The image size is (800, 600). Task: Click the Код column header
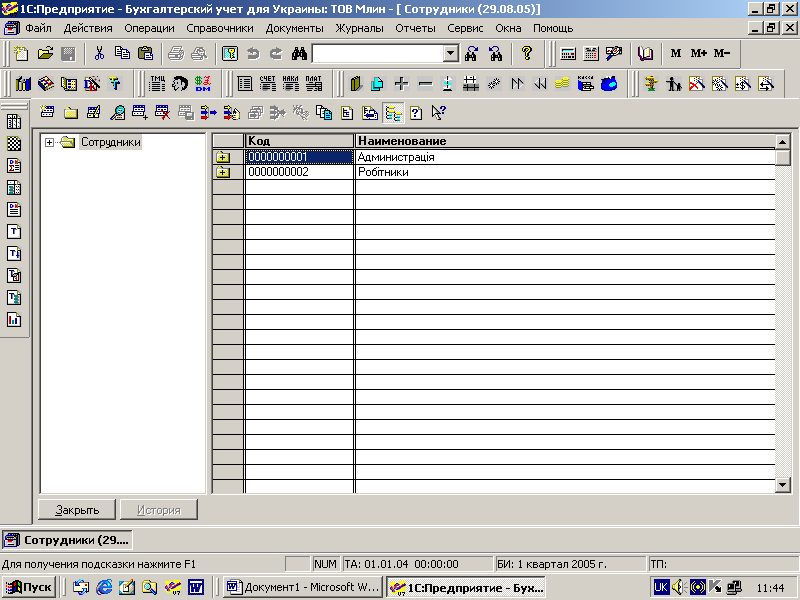pos(299,141)
